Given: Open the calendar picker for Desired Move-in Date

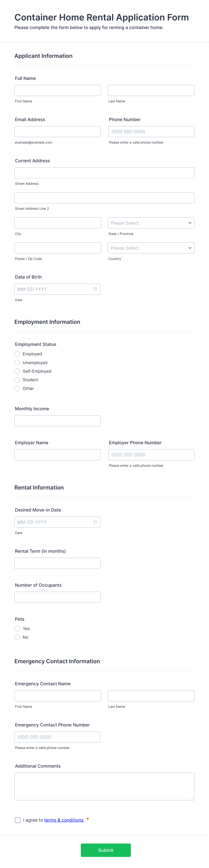Looking at the screenshot, I should tap(95, 522).
